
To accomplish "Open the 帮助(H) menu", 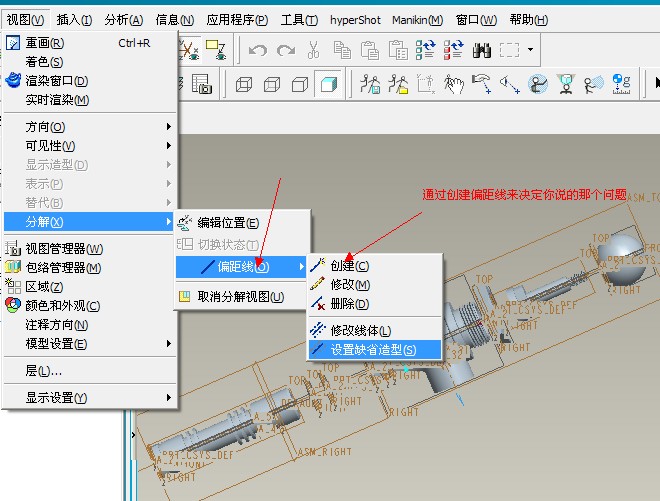I will 529,20.
